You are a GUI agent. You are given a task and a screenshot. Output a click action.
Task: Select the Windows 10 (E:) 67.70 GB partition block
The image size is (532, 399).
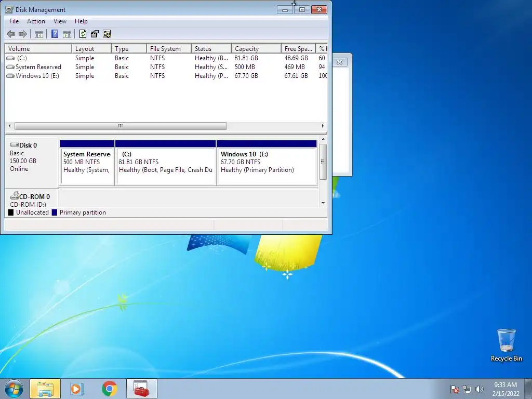click(x=267, y=163)
